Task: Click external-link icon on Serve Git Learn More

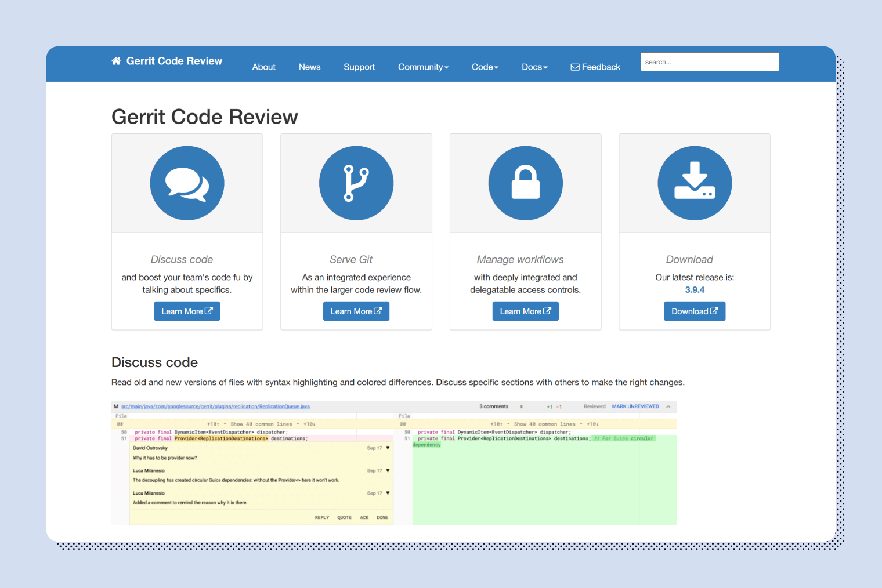Action: 378,311
